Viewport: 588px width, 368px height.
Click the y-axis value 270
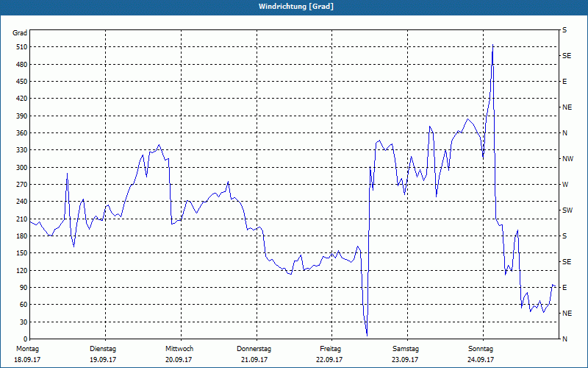tap(22, 185)
